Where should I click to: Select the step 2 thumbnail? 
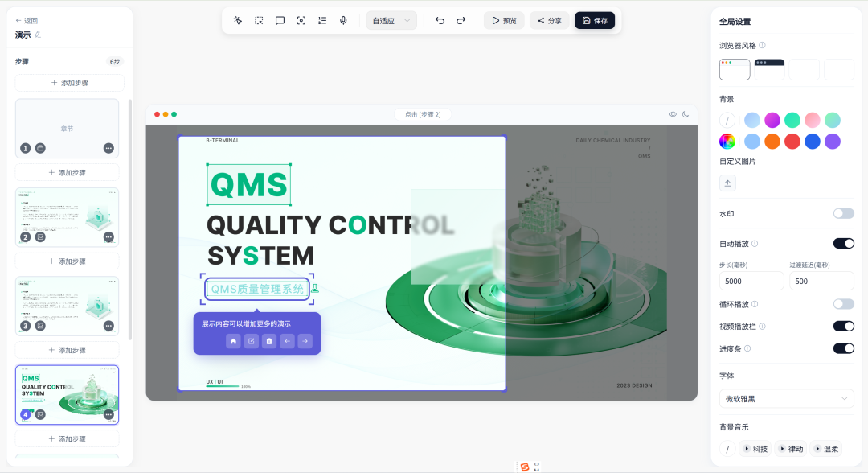pos(67,217)
